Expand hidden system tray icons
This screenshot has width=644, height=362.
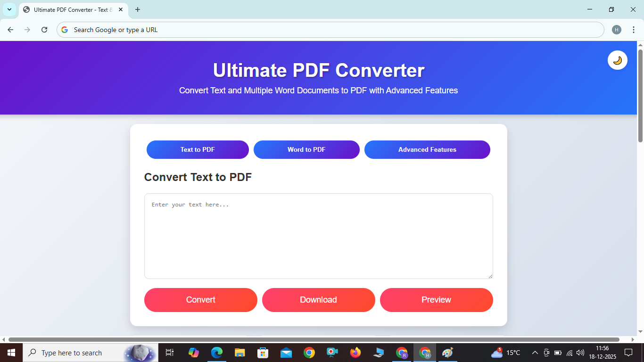coord(535,353)
